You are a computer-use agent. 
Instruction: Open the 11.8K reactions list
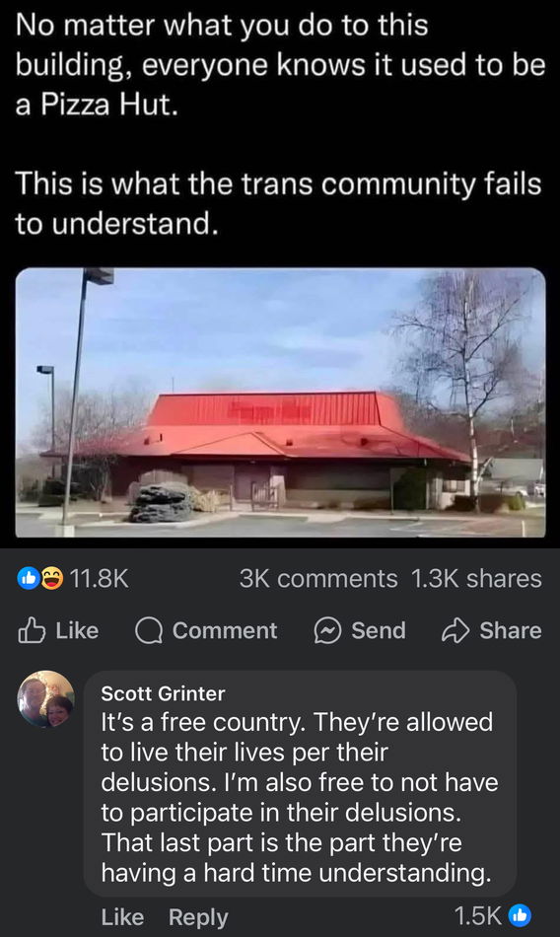click(x=100, y=578)
